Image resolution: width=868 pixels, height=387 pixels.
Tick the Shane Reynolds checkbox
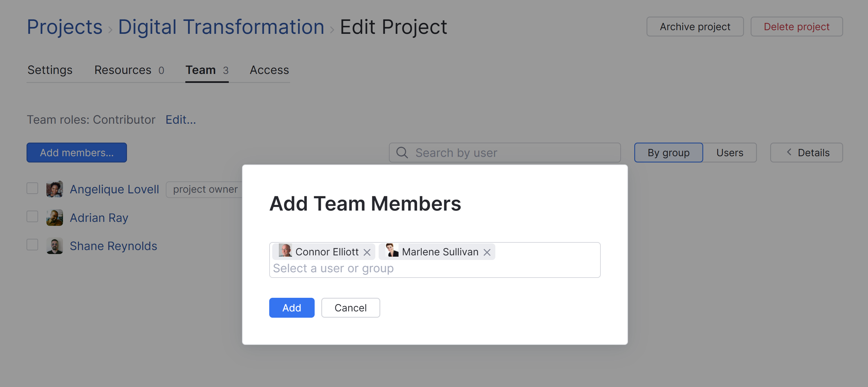point(32,245)
